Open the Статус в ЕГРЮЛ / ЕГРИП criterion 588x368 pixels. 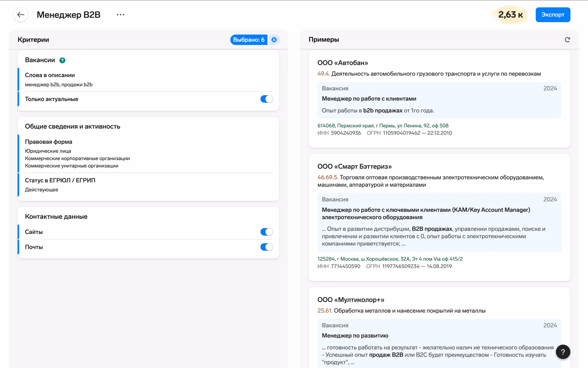(x=60, y=180)
